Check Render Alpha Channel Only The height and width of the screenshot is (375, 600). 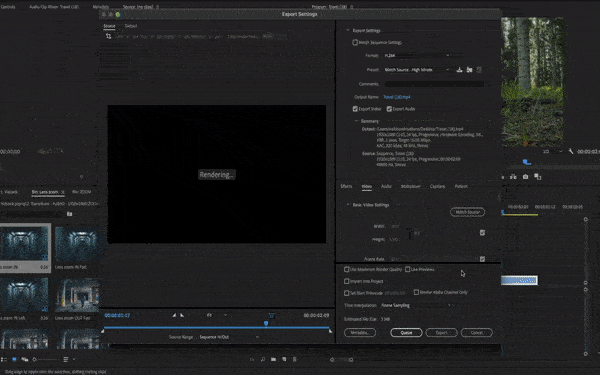tap(416, 292)
